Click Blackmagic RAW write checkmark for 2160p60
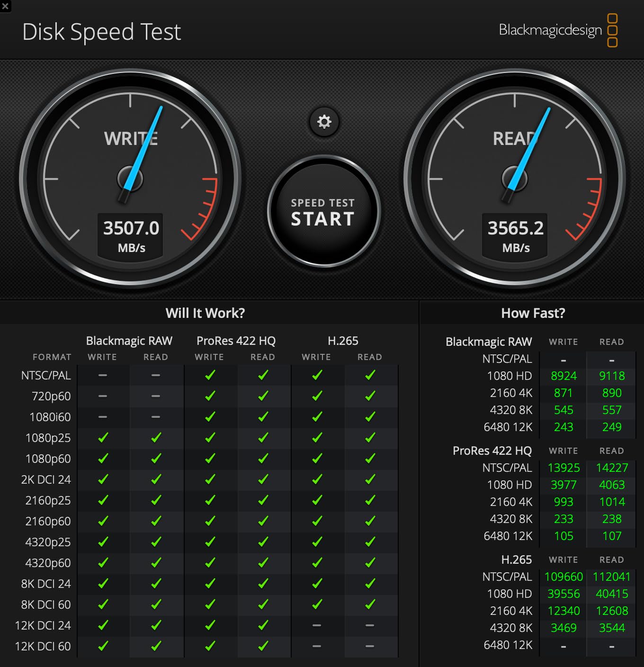Screen dimensions: 644x667 coord(103,521)
